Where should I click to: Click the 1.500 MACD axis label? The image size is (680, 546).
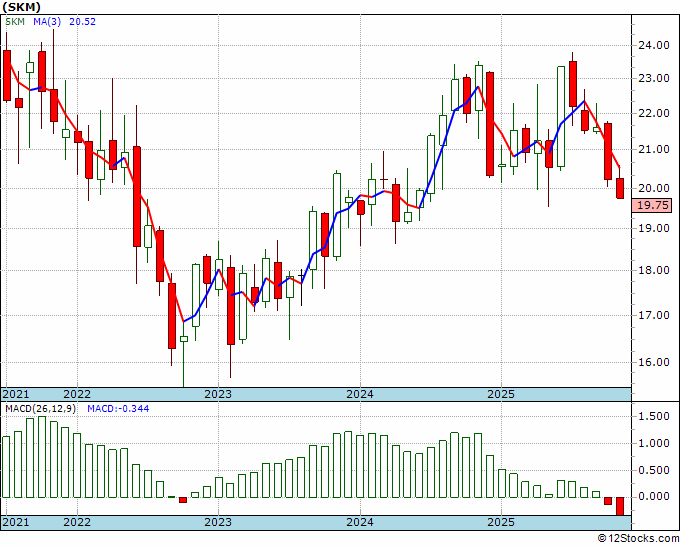(x=654, y=416)
